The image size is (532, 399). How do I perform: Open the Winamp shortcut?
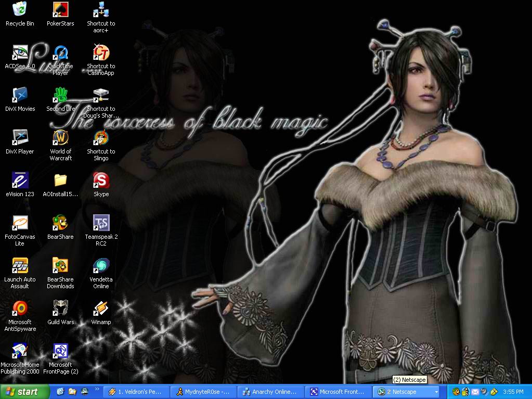pos(101,309)
